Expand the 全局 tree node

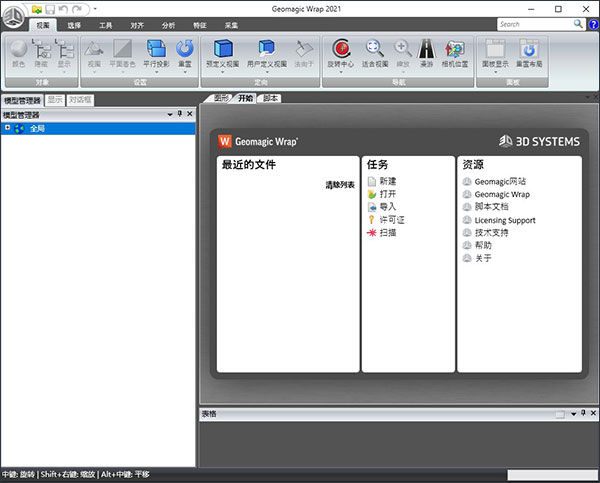point(7,128)
